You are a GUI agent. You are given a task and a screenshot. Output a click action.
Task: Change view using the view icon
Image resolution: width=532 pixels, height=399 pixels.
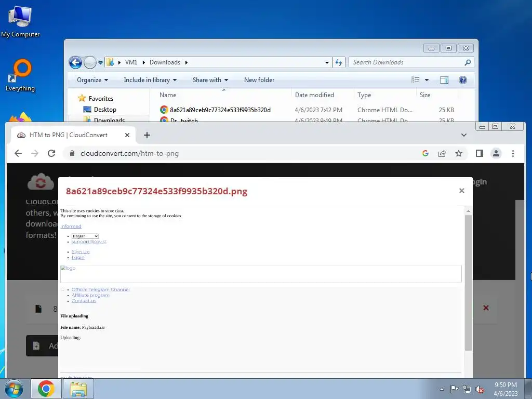(416, 80)
